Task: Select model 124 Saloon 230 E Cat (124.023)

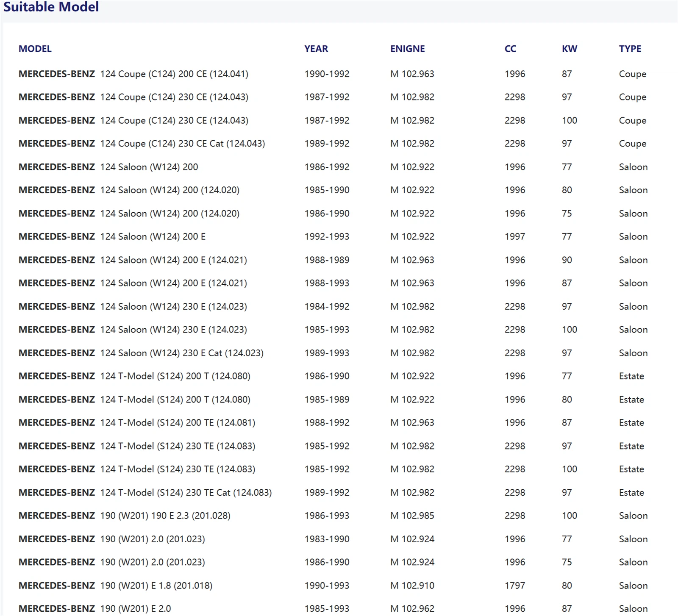Action: click(182, 353)
